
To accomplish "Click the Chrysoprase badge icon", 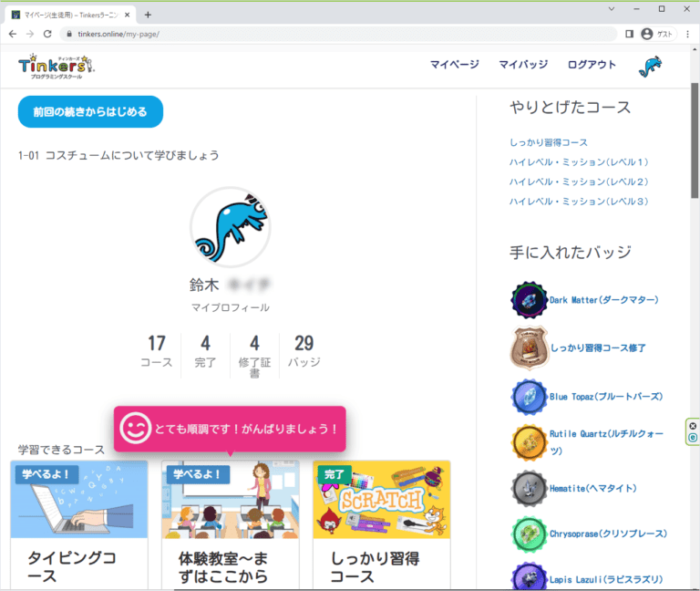I will pos(528,534).
